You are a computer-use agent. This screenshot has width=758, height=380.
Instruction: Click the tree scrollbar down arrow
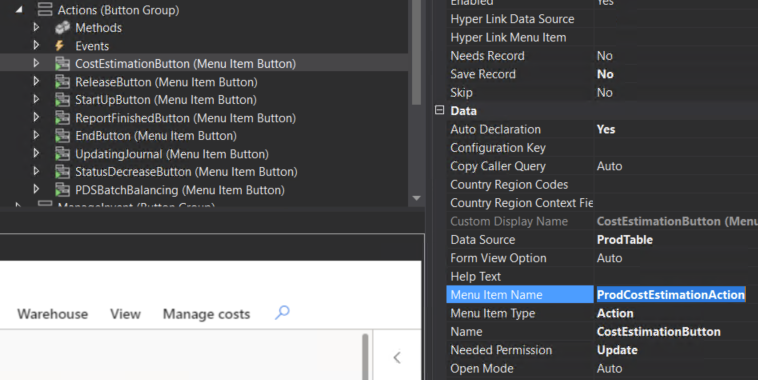point(416,198)
